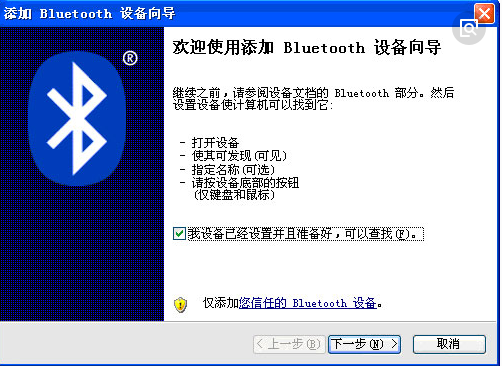
Task: Click the 请按设备底部的按钮 instruction line
Action: click(245, 182)
